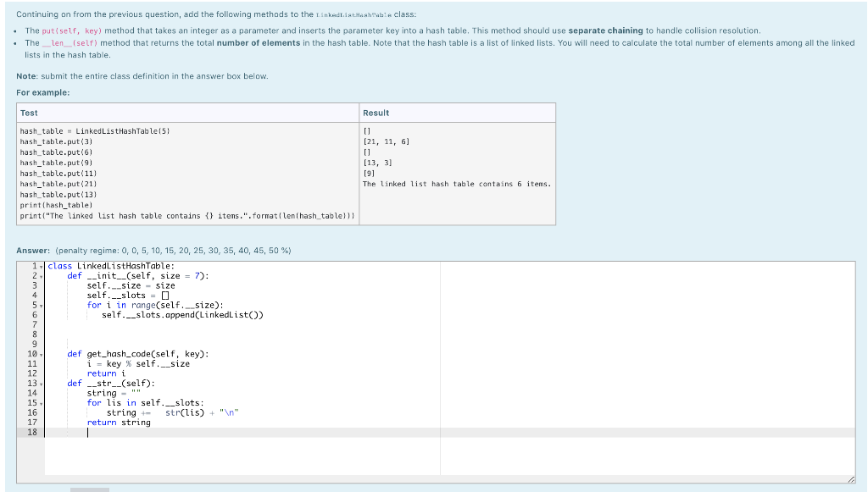Click the 'hash_table.put(6)' test line

(56, 152)
